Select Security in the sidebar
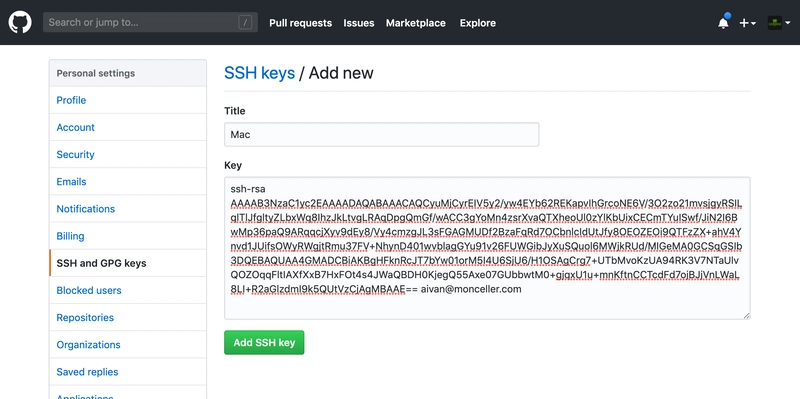Viewport: 800px width, 399px height. [128, 154]
